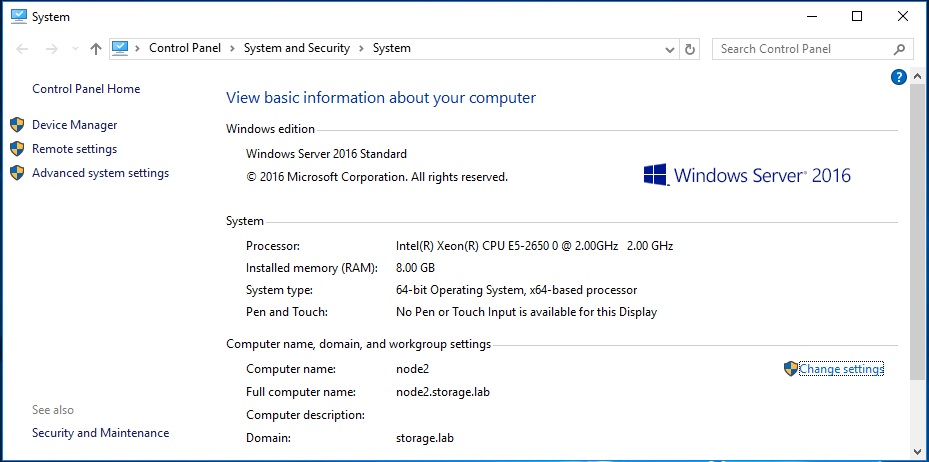Image resolution: width=929 pixels, height=462 pixels.
Task: Open the Control Panel breadcrumb
Action: point(185,49)
